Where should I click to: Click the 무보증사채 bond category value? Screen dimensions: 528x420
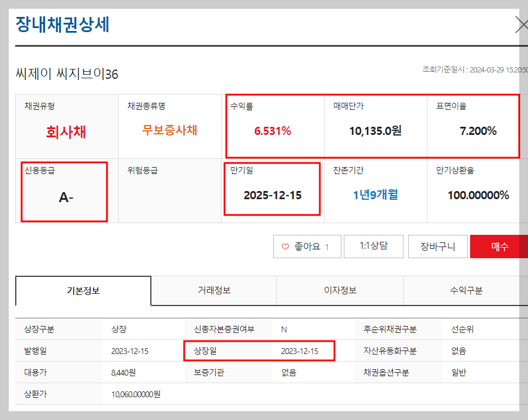pos(170,130)
